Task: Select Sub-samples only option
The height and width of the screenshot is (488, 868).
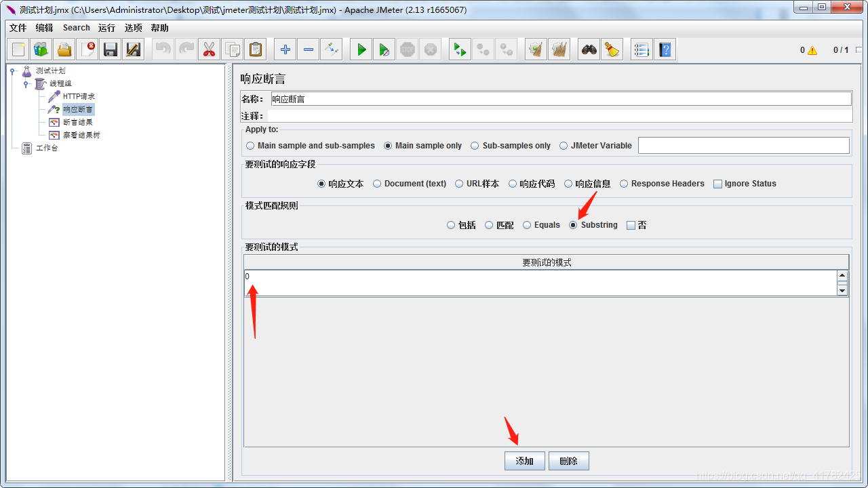Action: (511, 146)
